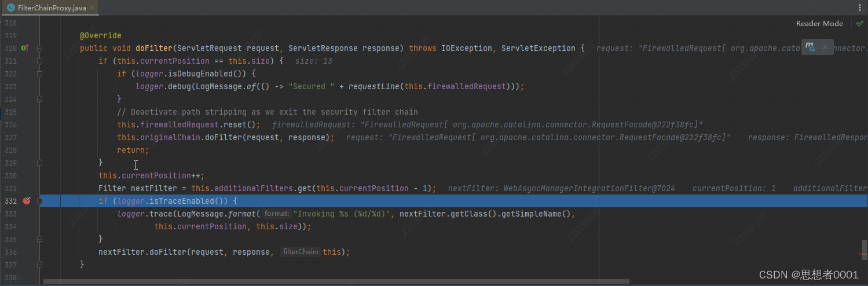Click the Maven reload changes icon
The width and height of the screenshot is (868, 286).
(810, 46)
